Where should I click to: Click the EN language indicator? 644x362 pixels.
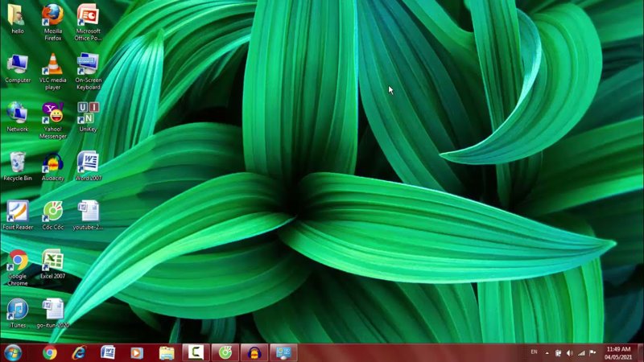pyautogui.click(x=534, y=352)
